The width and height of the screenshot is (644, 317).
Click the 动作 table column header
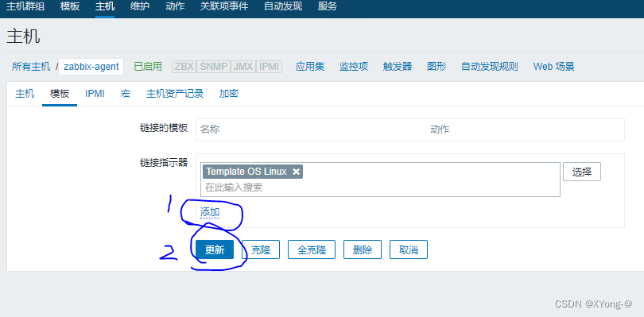[440, 130]
